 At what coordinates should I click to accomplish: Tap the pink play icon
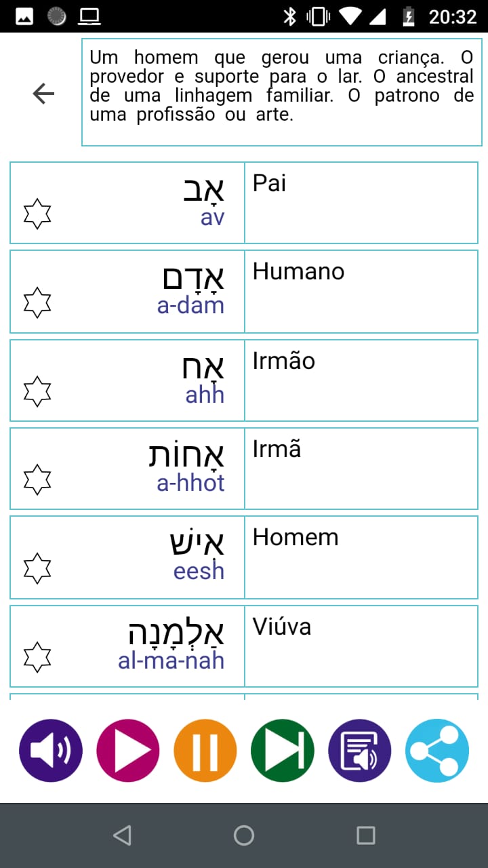click(x=128, y=751)
